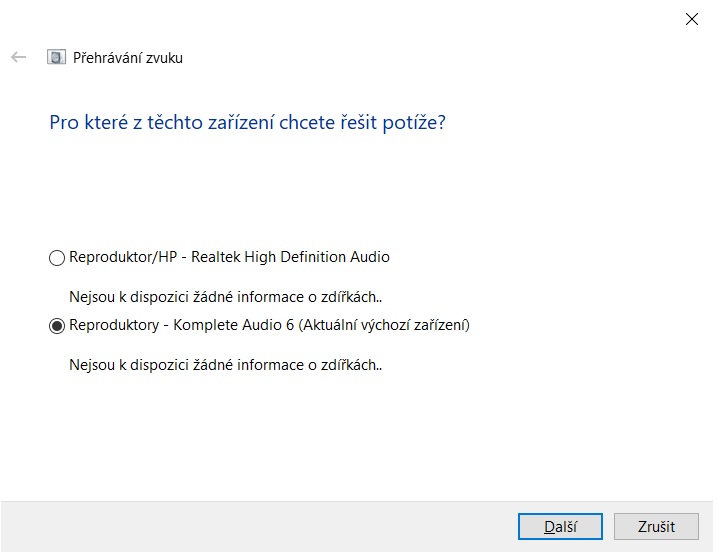Click the jack info text below Realtek
The width and height of the screenshot is (718, 558).
click(226, 297)
